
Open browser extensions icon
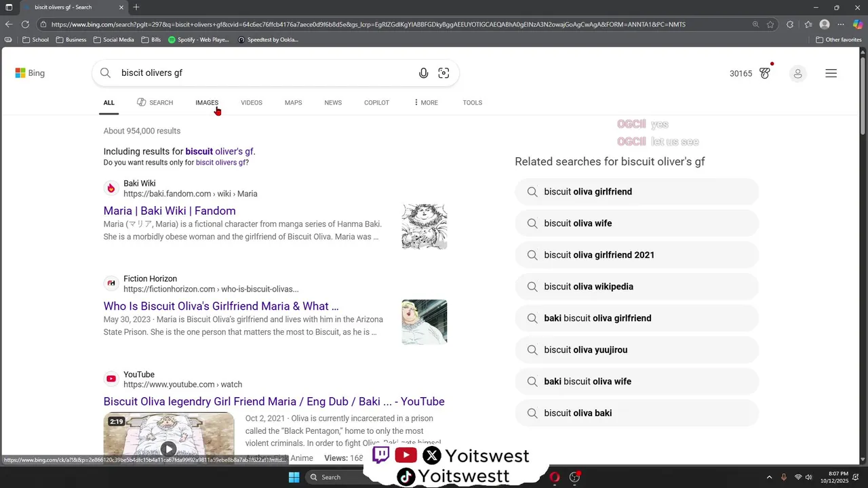[x=790, y=24]
